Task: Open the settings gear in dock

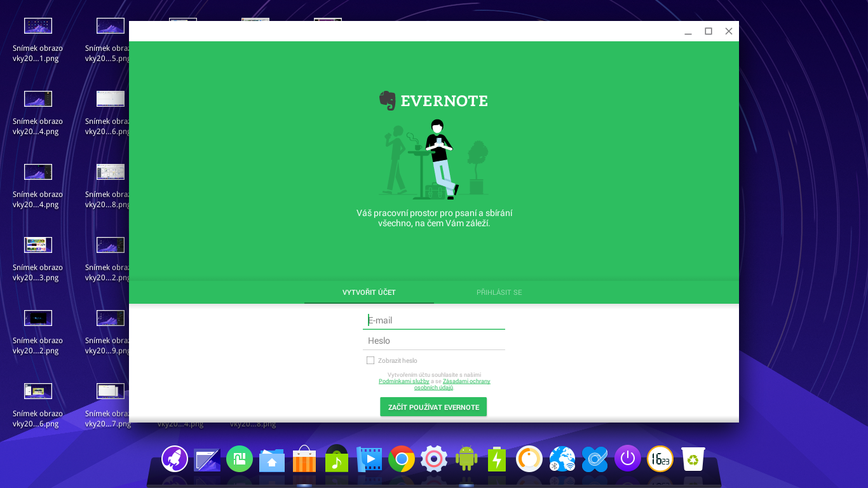Action: click(434, 459)
